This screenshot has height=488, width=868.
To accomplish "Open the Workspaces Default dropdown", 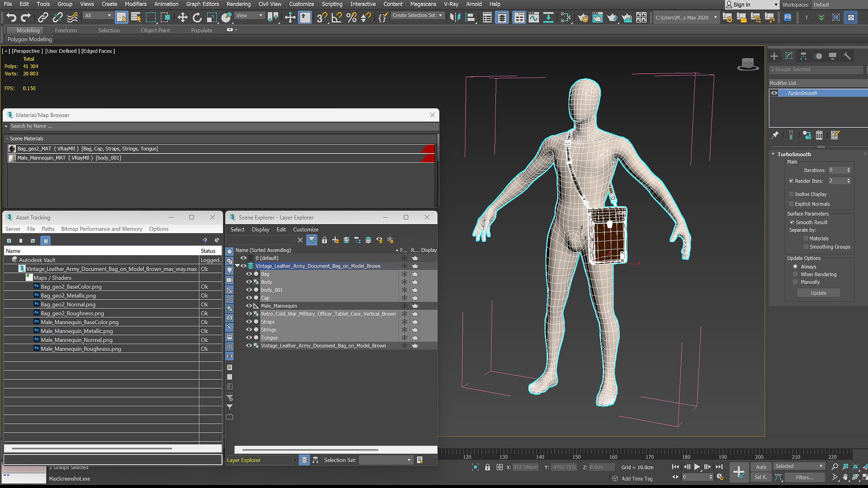I will pos(839,5).
